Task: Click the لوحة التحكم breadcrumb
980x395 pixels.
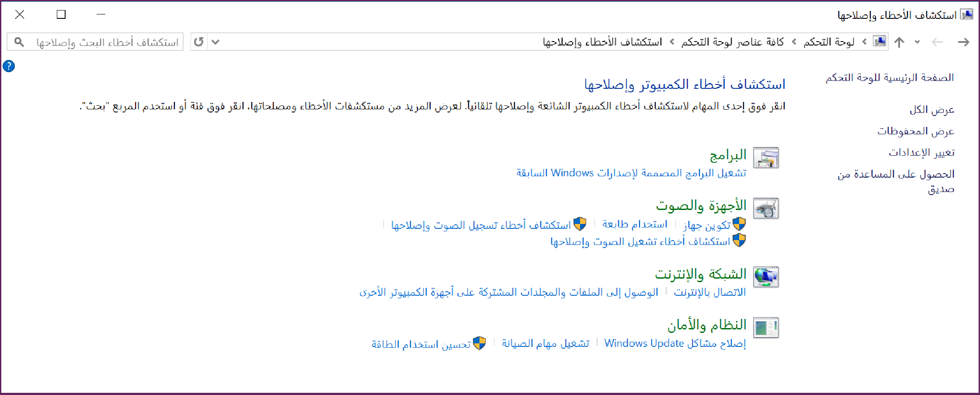Action: pos(829,42)
